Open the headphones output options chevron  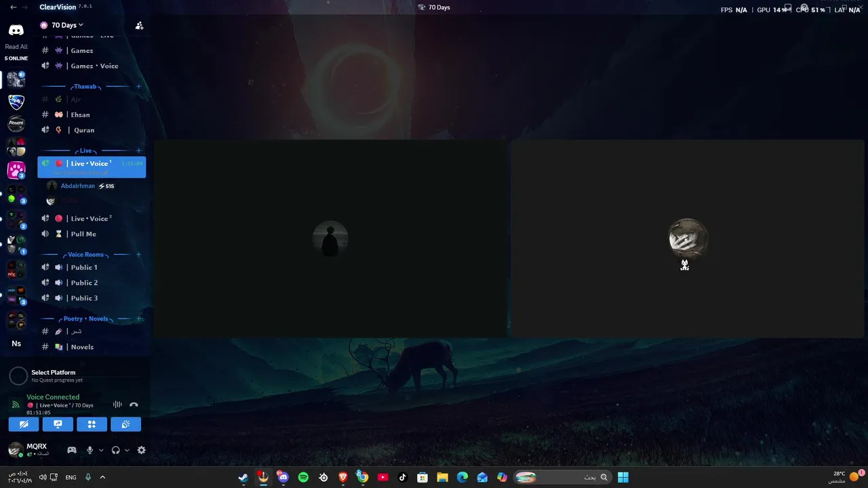point(127,450)
